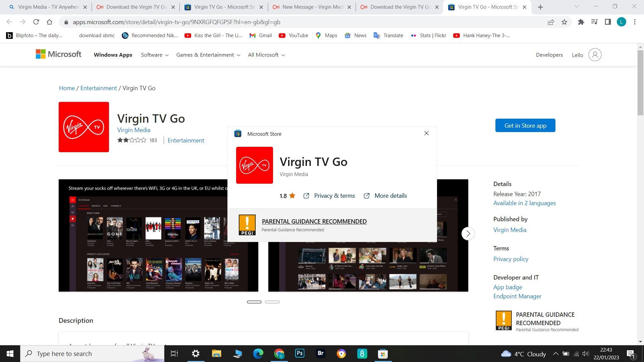This screenshot has height=362, width=644.
Task: Select Windows Apps in the navigation menu
Action: pyautogui.click(x=113, y=55)
